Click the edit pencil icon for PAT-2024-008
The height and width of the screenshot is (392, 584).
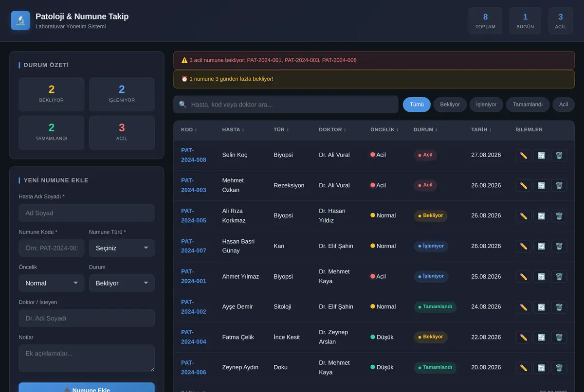pyautogui.click(x=524, y=155)
